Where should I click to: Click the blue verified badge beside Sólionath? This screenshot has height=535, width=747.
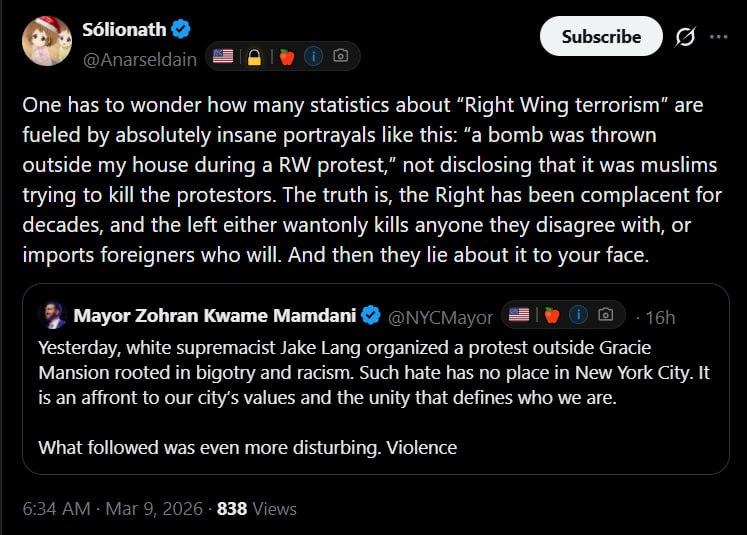point(180,28)
